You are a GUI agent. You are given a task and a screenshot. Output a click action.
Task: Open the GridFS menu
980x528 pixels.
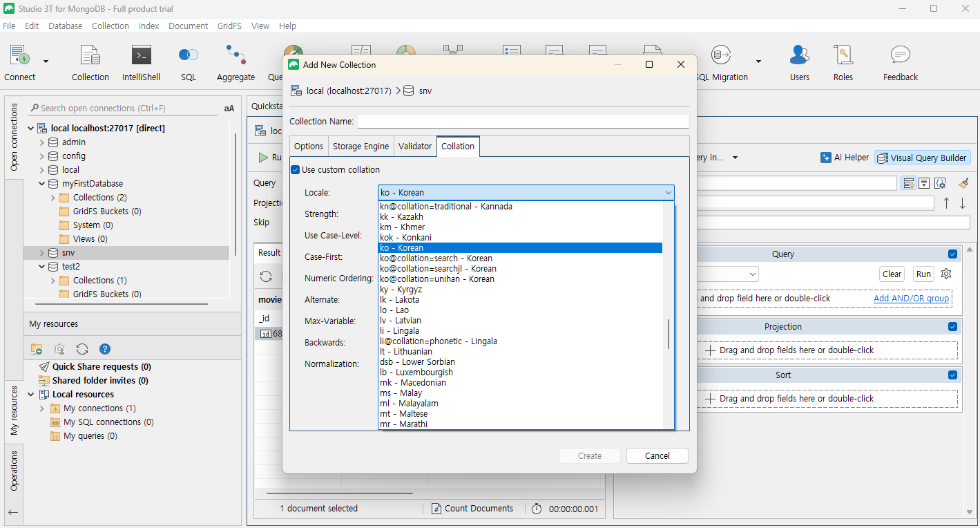coord(229,26)
